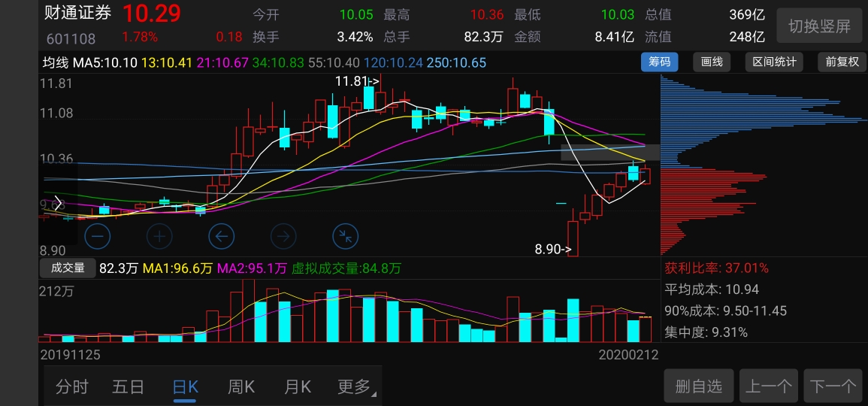This screenshot has height=406, width=868.
Task: Open the 成交量 indicator selector
Action: tap(68, 268)
